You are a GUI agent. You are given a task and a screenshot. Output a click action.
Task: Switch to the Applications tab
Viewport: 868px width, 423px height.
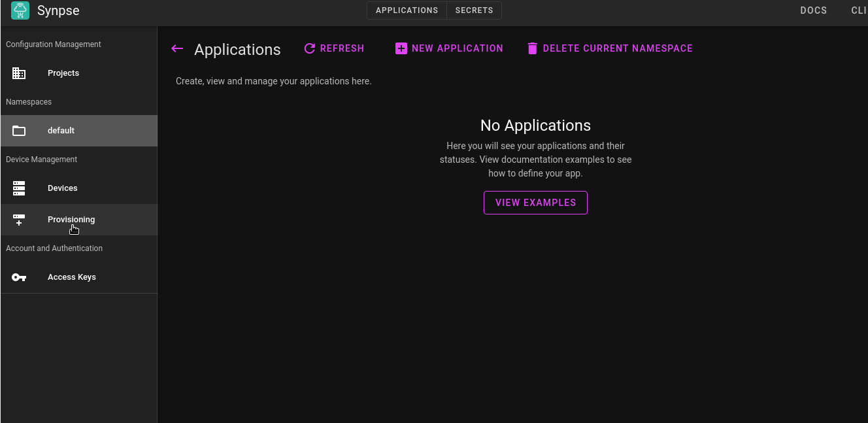click(x=407, y=10)
